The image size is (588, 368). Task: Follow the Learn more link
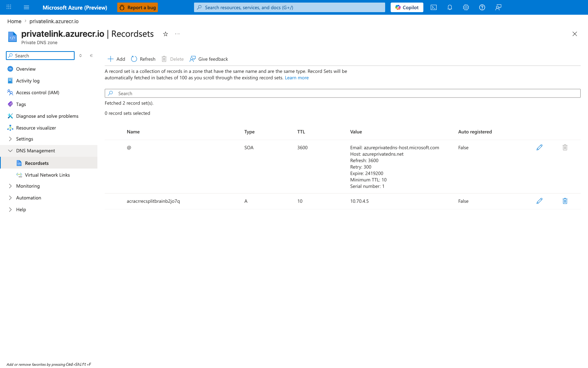point(297,78)
